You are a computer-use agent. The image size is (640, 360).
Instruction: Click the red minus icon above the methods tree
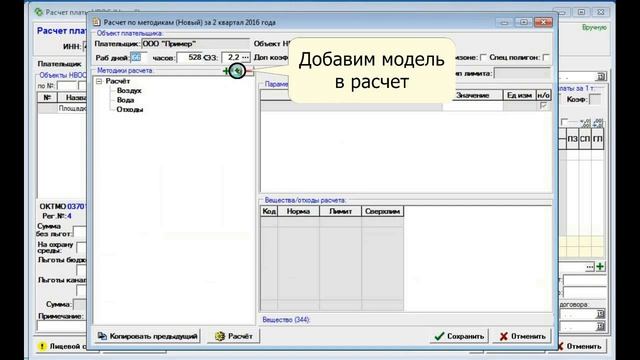click(x=249, y=71)
